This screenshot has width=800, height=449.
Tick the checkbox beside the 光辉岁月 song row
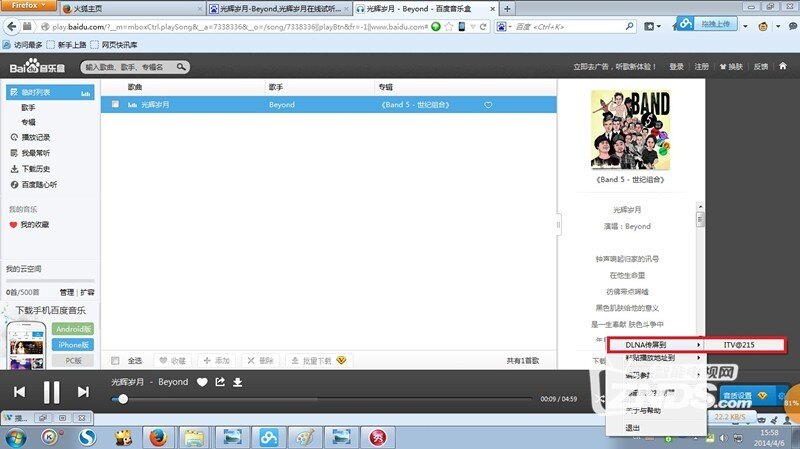coord(116,104)
